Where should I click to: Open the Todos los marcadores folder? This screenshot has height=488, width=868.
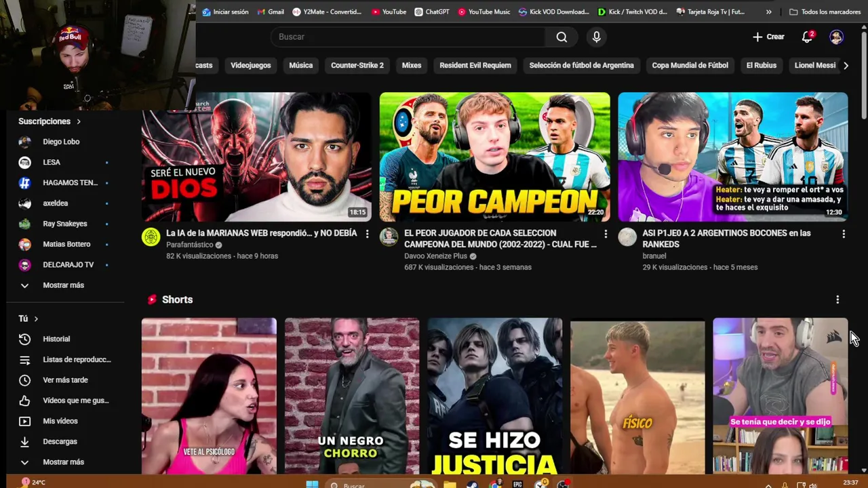(825, 12)
